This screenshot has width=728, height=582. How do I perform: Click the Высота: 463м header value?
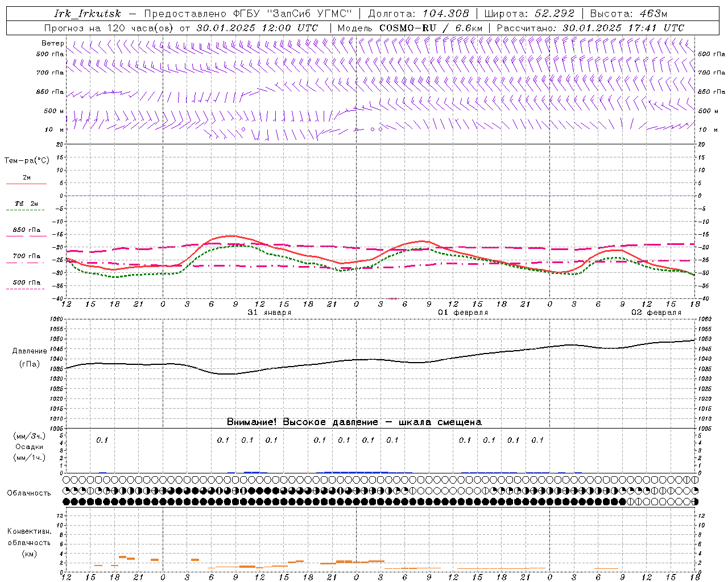(x=628, y=14)
